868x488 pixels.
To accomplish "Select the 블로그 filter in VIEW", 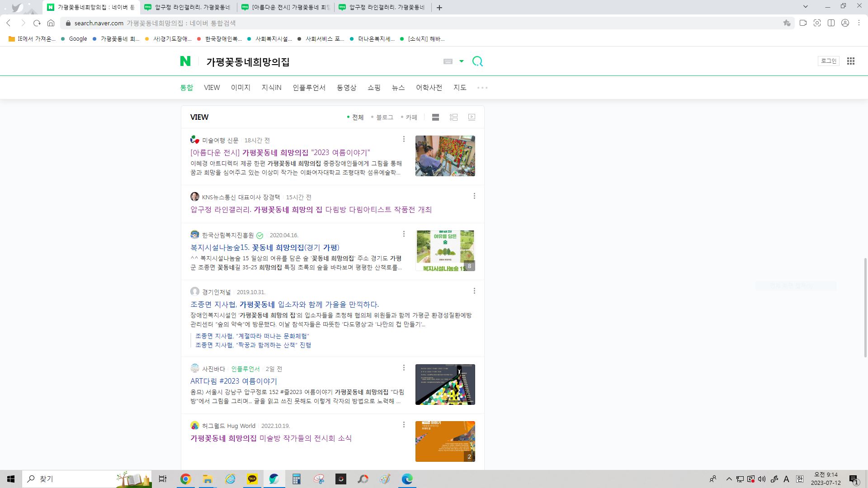I will tap(384, 117).
